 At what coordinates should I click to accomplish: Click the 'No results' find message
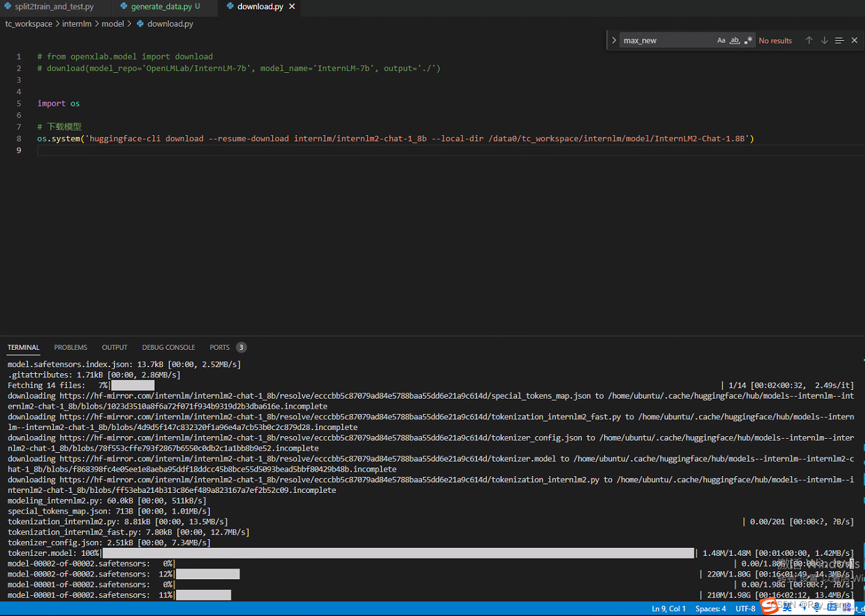(x=775, y=40)
